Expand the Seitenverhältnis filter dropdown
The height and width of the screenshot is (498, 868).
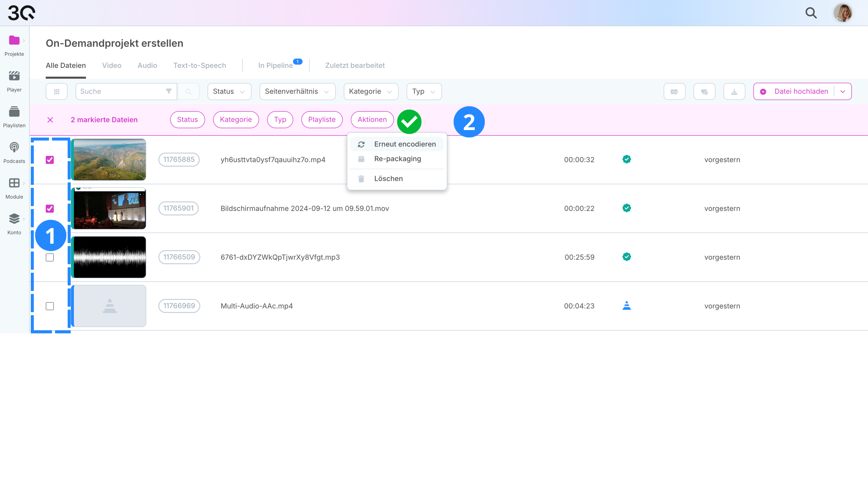[297, 91]
